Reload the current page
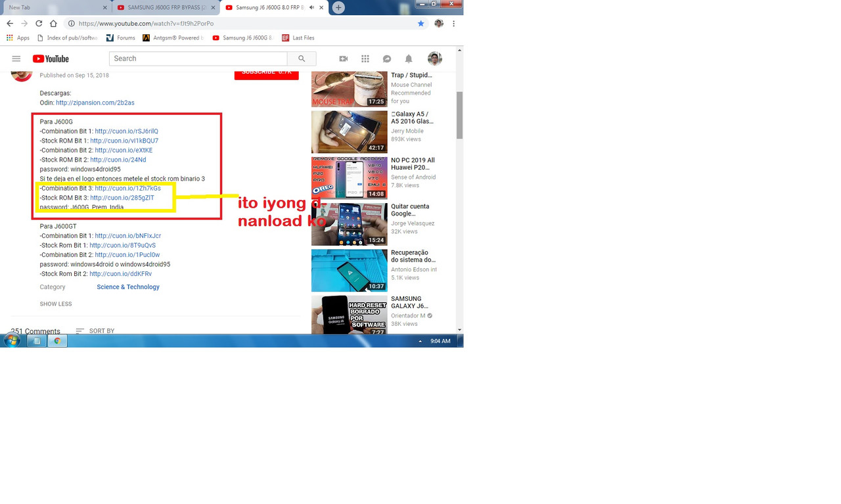The image size is (841, 504). pos(39,24)
